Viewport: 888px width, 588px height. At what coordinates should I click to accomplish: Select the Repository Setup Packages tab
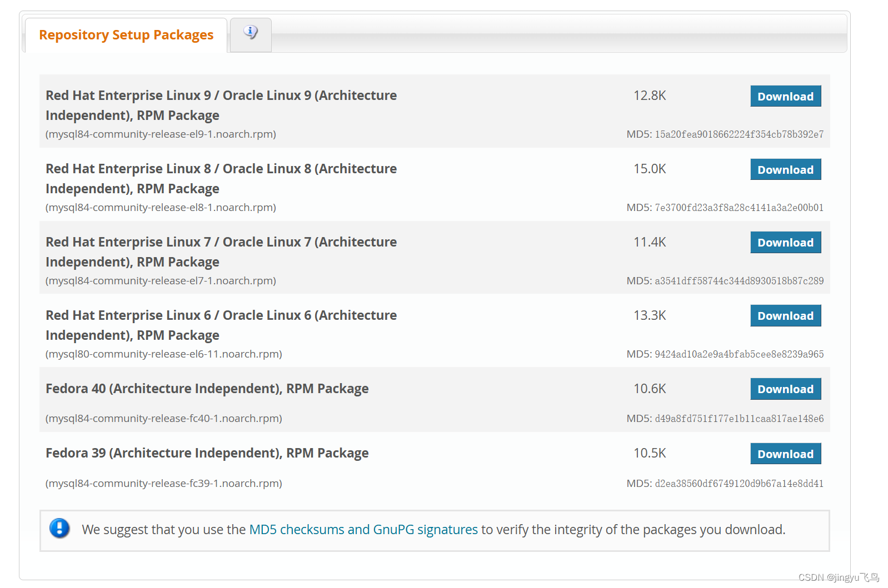(126, 35)
